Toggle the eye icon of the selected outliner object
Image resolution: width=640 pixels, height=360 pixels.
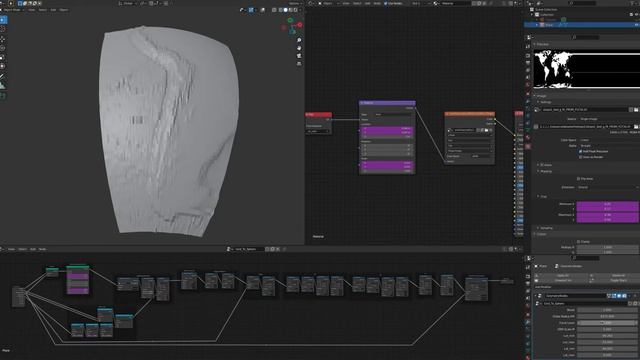coord(636,25)
